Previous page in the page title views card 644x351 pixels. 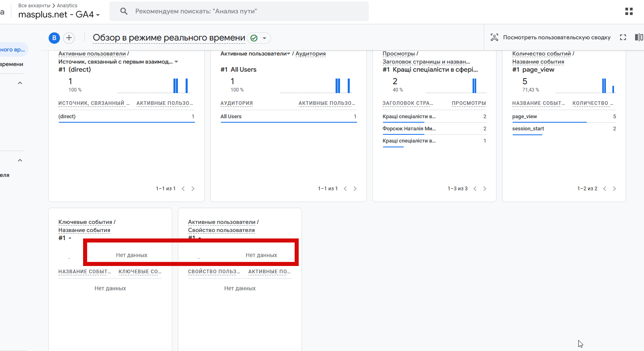point(475,189)
